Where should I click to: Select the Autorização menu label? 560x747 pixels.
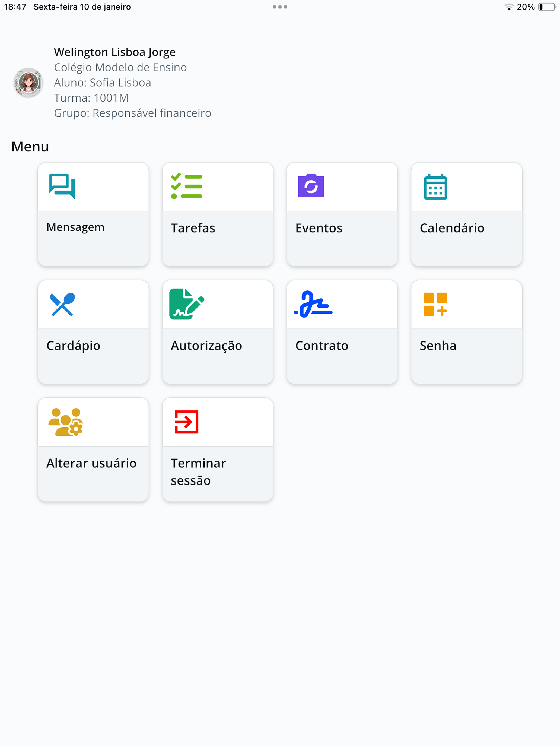point(206,346)
